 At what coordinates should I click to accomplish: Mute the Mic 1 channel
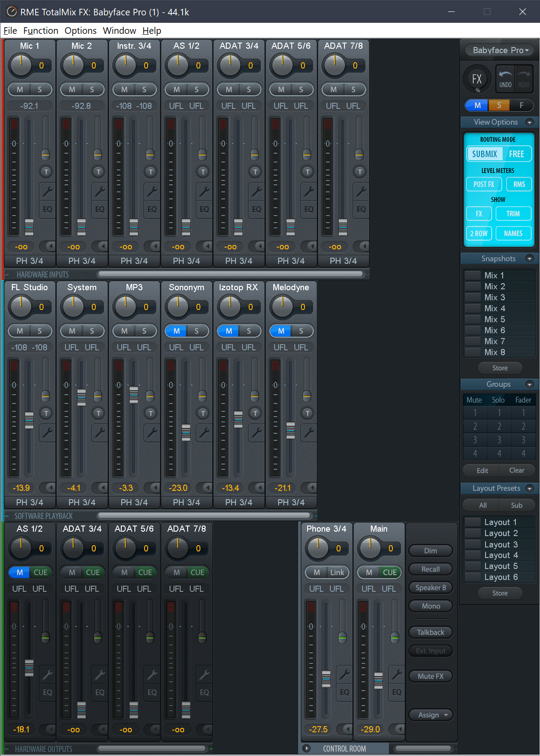click(x=20, y=90)
